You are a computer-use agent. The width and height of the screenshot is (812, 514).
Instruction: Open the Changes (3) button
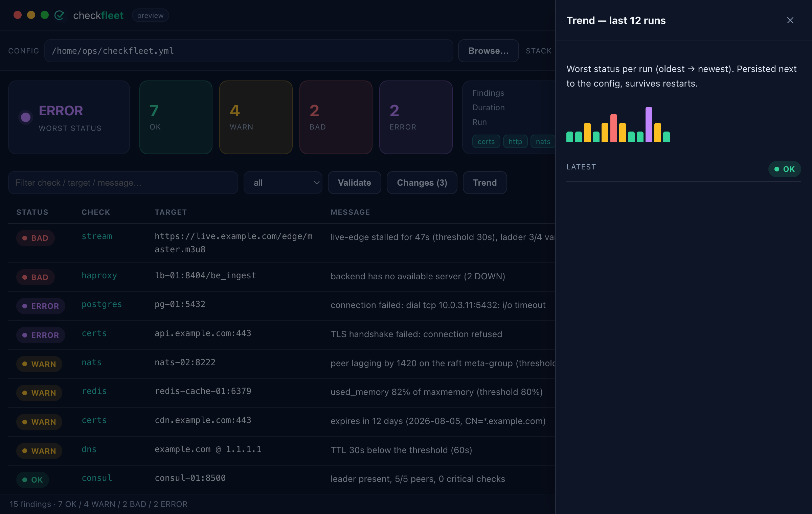coord(422,183)
